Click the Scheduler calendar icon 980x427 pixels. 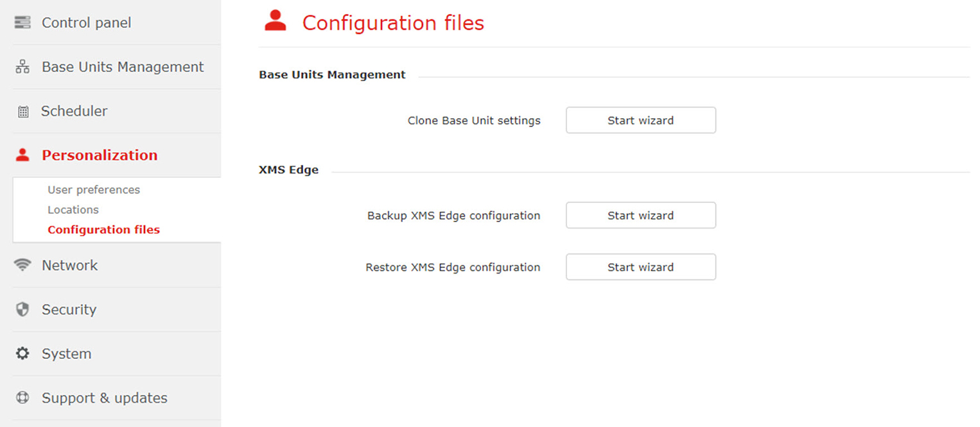[23, 112]
